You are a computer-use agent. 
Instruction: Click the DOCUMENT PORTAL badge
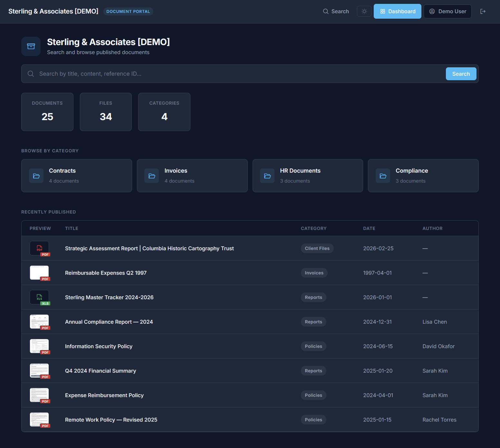tap(128, 11)
